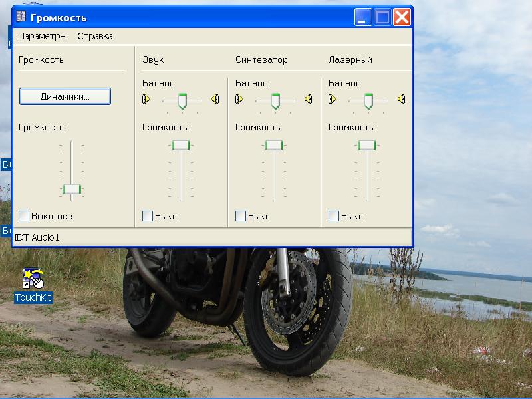Click the Динамики... button
The height and width of the screenshot is (399, 532).
pos(65,96)
